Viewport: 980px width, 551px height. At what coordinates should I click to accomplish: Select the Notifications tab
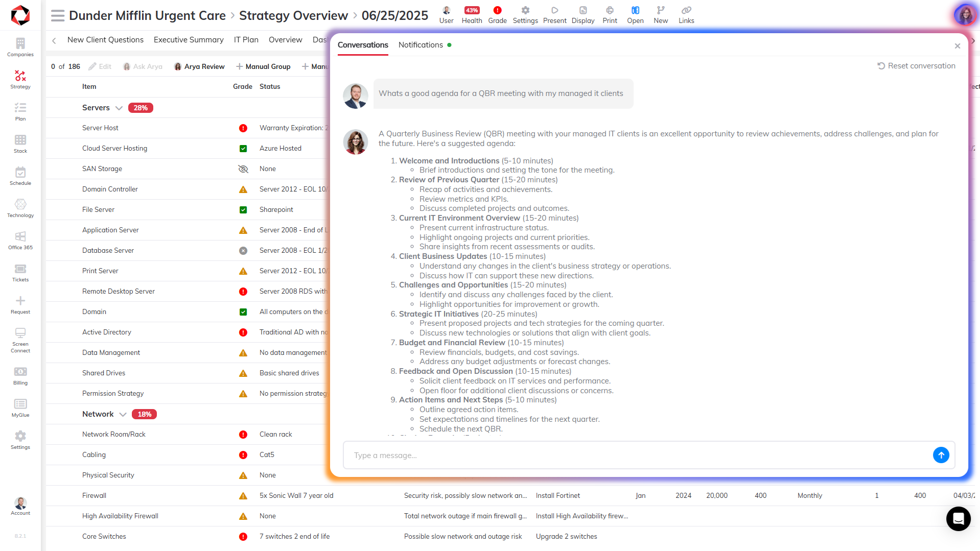421,45
